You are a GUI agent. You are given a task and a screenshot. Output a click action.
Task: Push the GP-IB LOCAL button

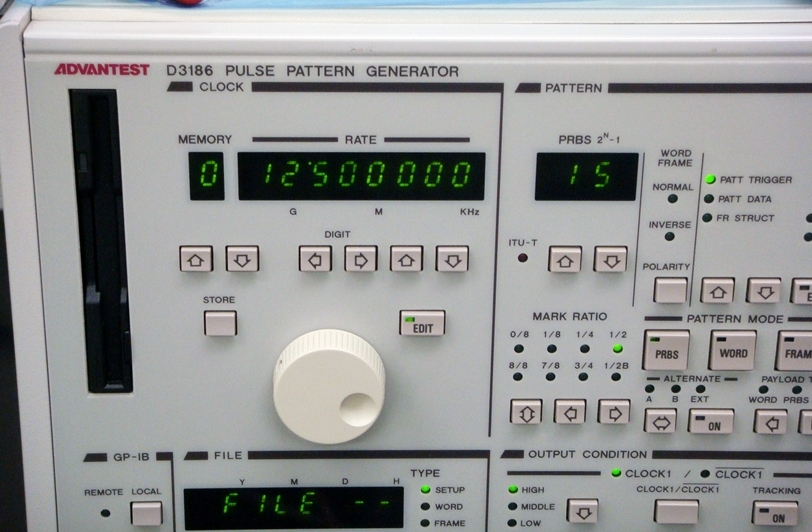click(146, 513)
